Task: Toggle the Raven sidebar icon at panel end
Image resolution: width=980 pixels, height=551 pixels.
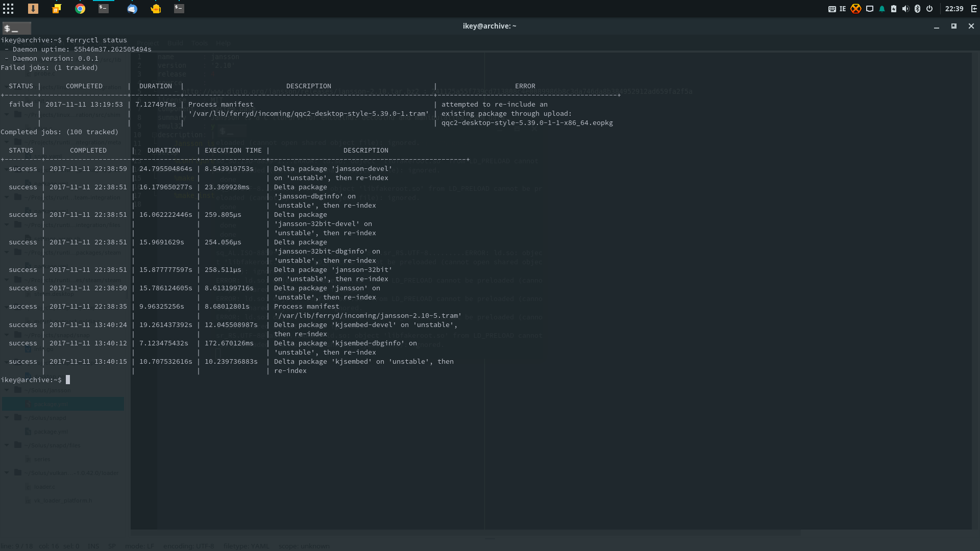Action: click(974, 9)
